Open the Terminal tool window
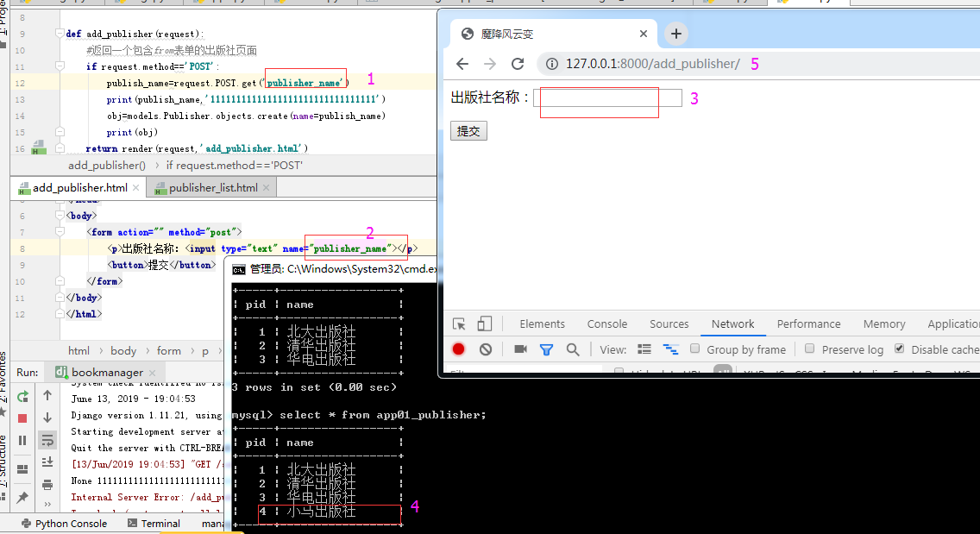 tap(154, 524)
